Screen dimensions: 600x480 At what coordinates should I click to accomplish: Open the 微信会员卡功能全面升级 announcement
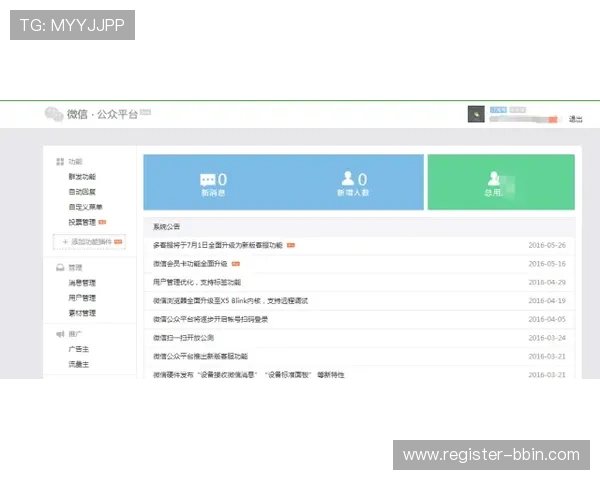pyautogui.click(x=190, y=264)
